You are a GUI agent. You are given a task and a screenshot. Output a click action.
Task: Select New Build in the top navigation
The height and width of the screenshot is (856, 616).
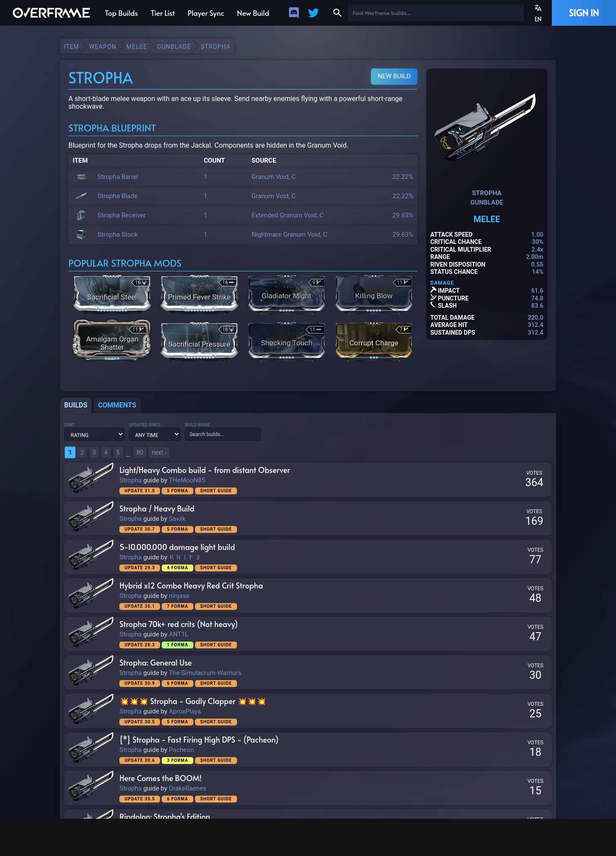pos(253,13)
